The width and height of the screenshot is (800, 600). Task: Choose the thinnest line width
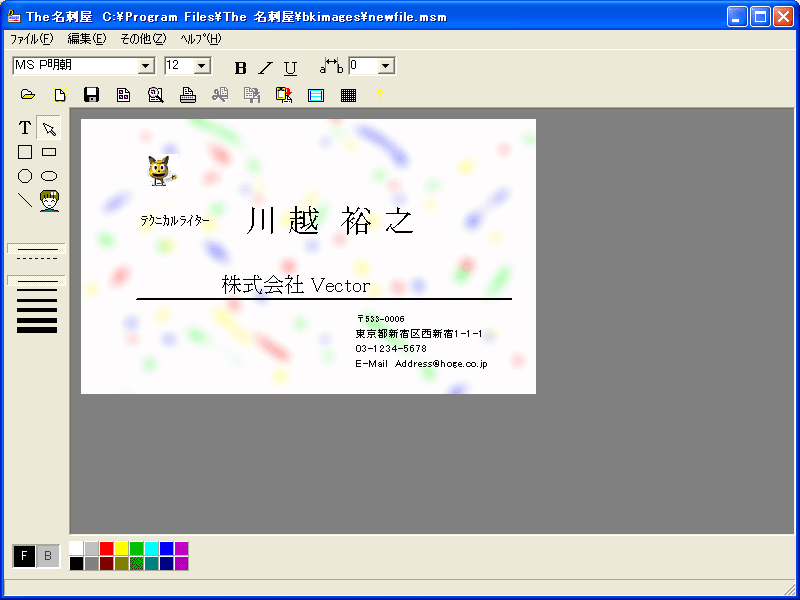[36, 281]
